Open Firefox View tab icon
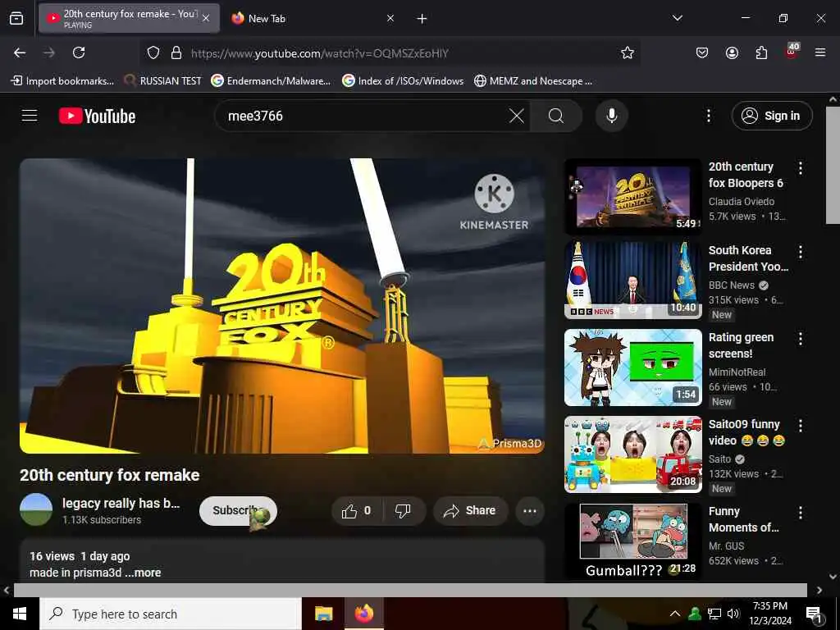Image resolution: width=840 pixels, height=630 pixels. point(16,19)
